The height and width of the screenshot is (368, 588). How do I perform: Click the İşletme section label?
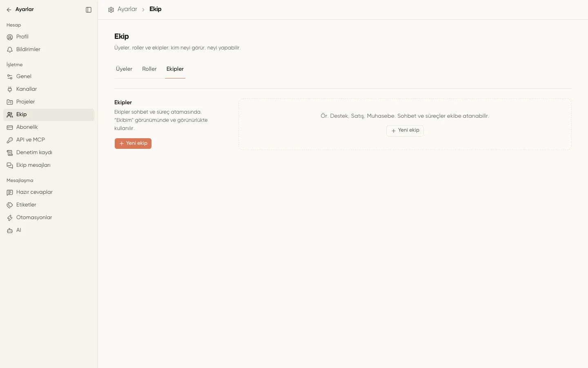point(15,65)
